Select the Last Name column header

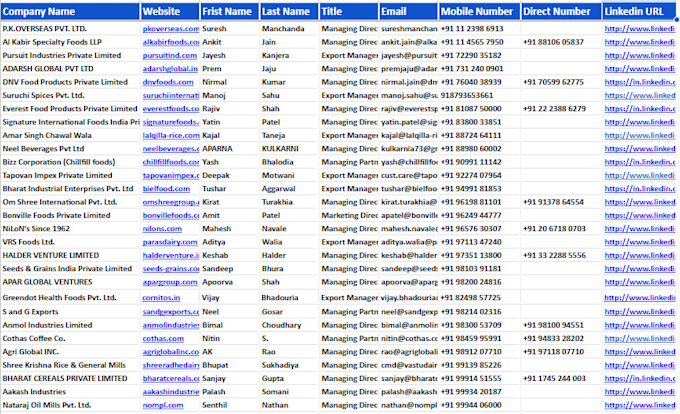point(289,11)
